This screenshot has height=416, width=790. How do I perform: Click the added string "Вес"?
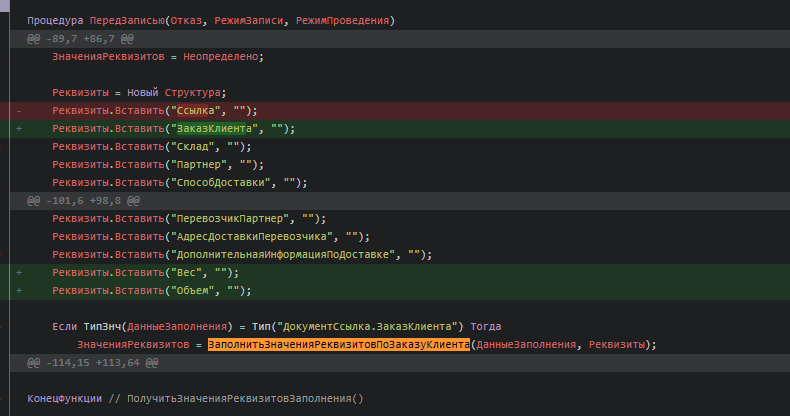pos(186,272)
